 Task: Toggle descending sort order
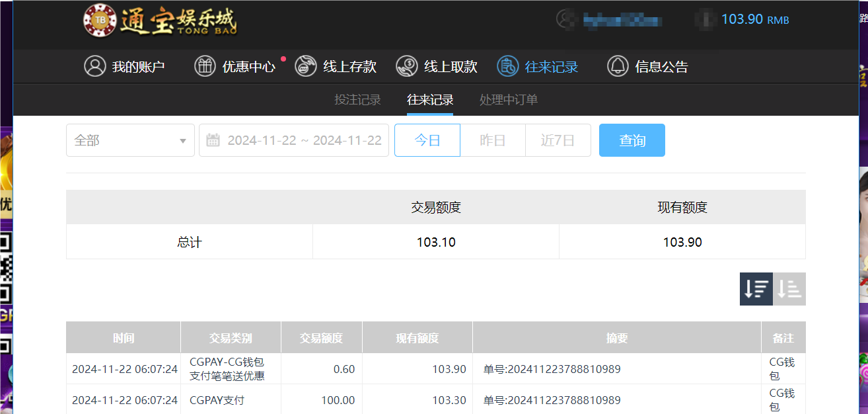[756, 288]
